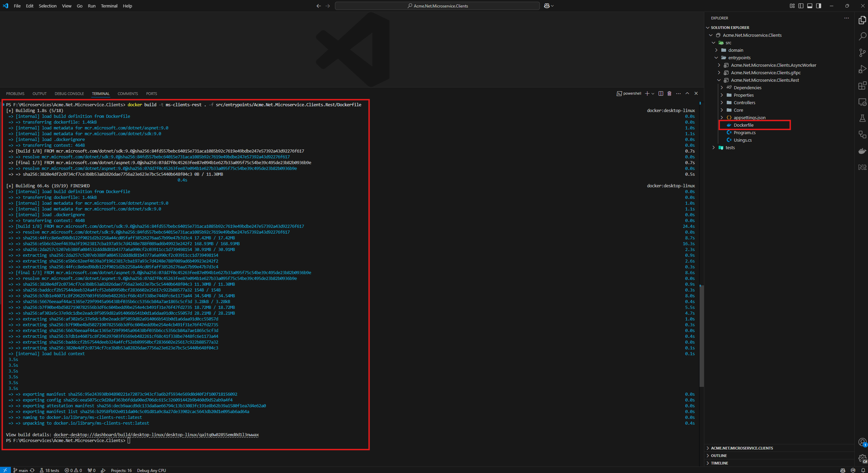
Task: Open the Selection menu
Action: pyautogui.click(x=48, y=6)
